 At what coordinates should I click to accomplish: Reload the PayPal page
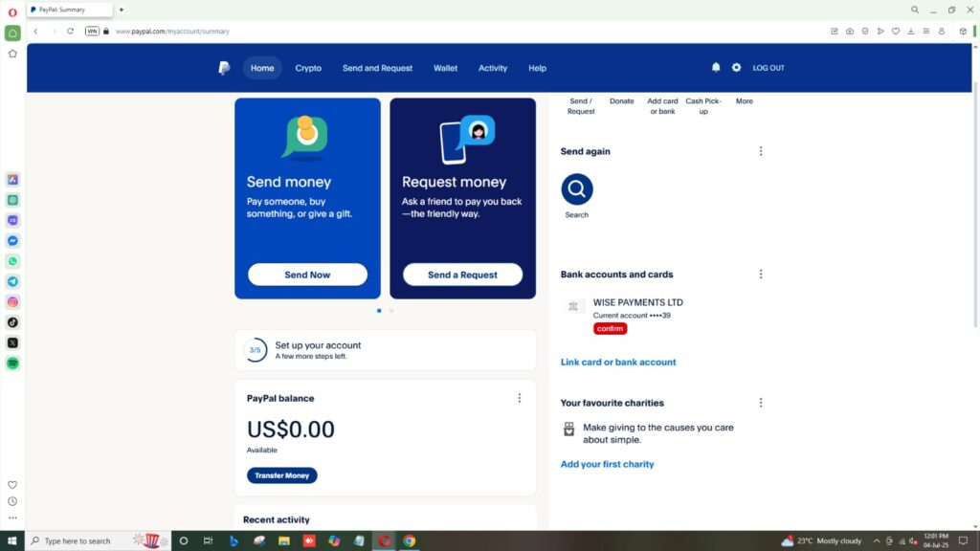[70, 31]
